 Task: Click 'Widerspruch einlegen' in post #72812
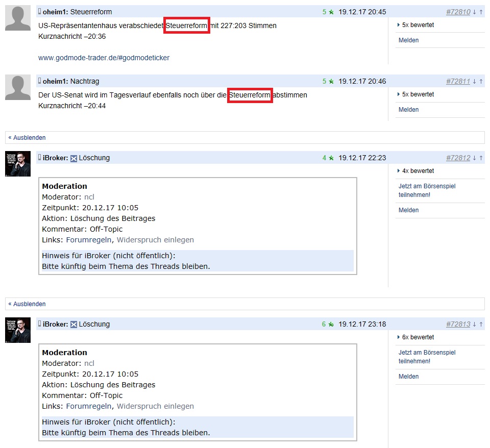[155, 240]
